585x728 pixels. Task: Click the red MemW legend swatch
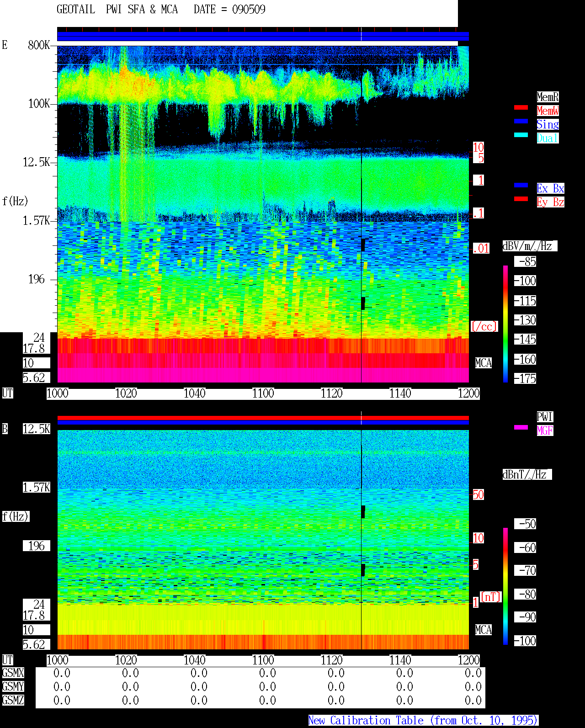(521, 107)
